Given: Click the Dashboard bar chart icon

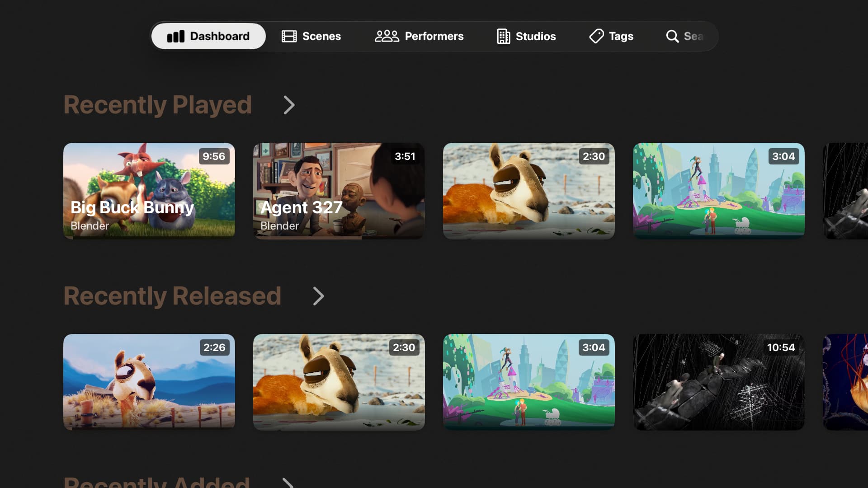Looking at the screenshot, I should point(175,36).
